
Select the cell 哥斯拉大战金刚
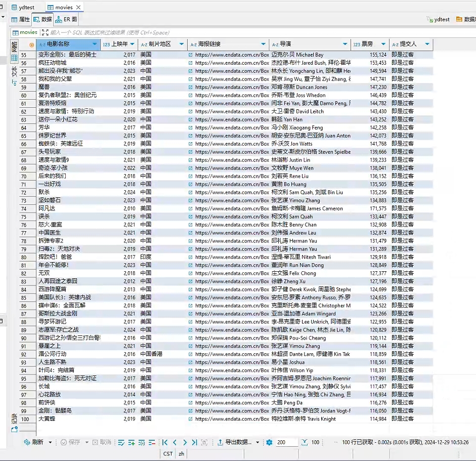(68, 314)
